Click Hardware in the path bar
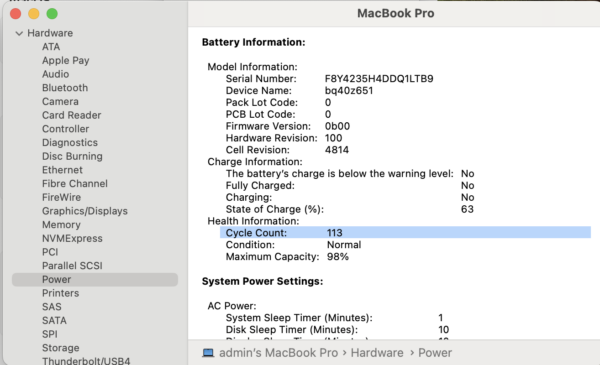The width and height of the screenshot is (600, 365). click(x=377, y=353)
